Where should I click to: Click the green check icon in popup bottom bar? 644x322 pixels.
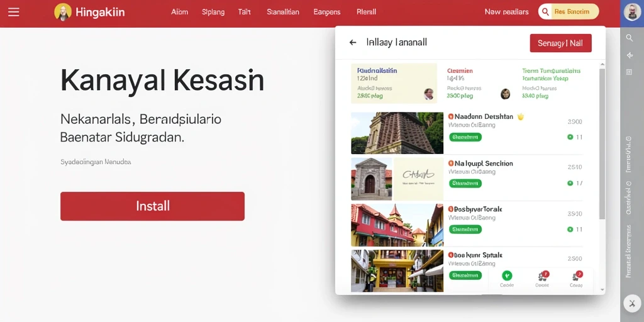[x=507, y=275]
